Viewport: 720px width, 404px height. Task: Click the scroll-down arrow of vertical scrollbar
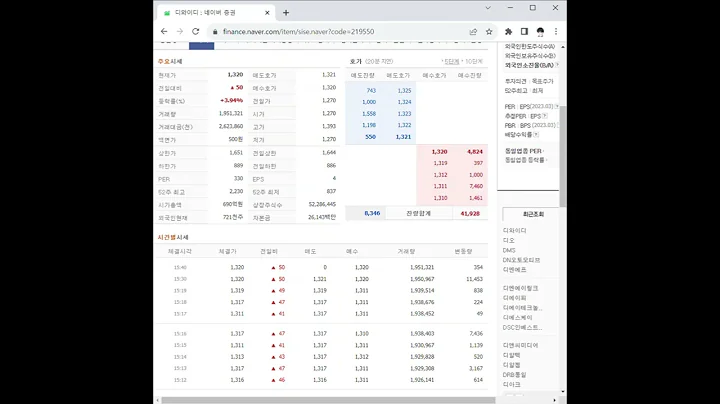click(562, 392)
